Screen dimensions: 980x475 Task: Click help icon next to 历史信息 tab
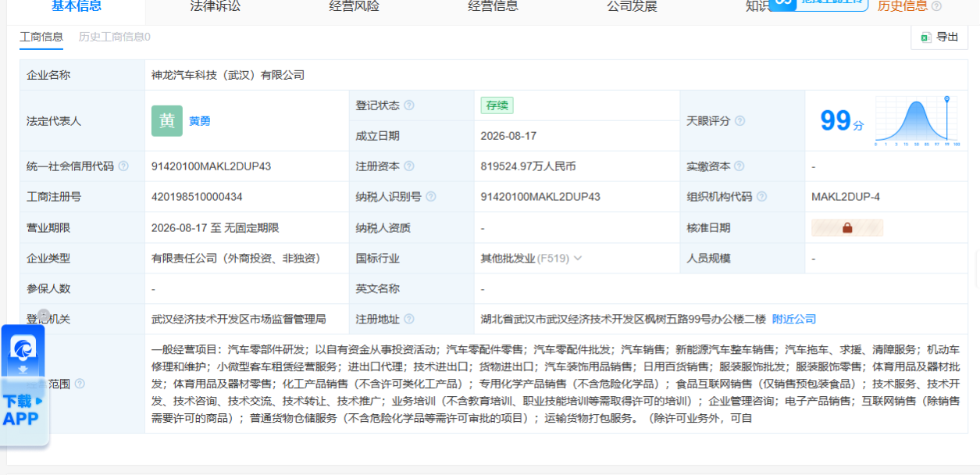coord(936,6)
